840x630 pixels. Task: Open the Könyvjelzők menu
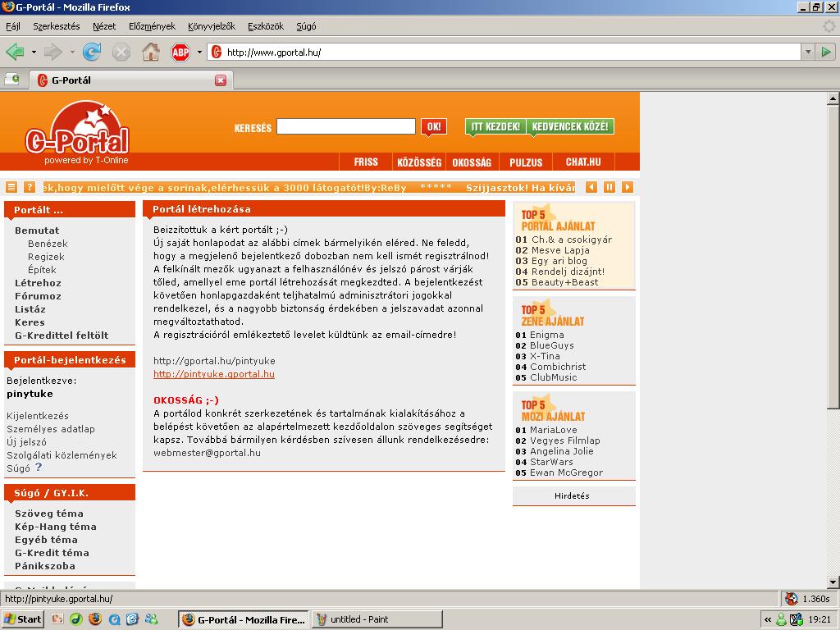pyautogui.click(x=211, y=26)
